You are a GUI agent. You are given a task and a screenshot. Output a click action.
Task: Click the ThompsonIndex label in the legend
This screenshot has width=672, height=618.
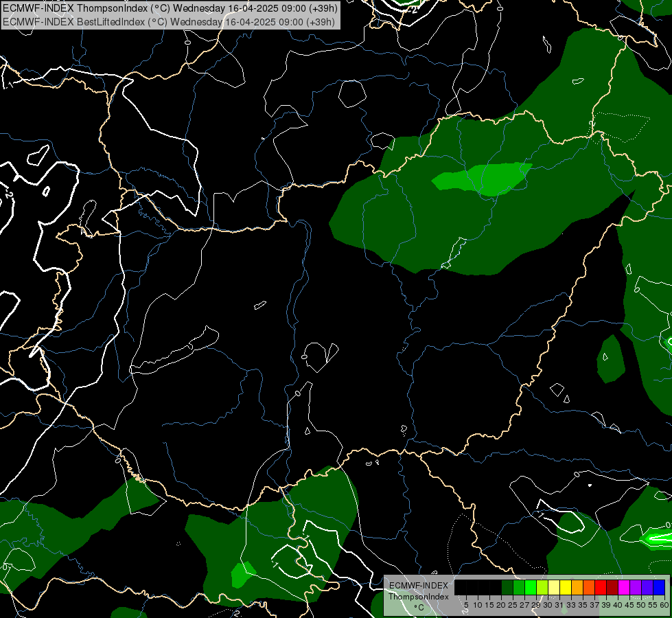418,597
